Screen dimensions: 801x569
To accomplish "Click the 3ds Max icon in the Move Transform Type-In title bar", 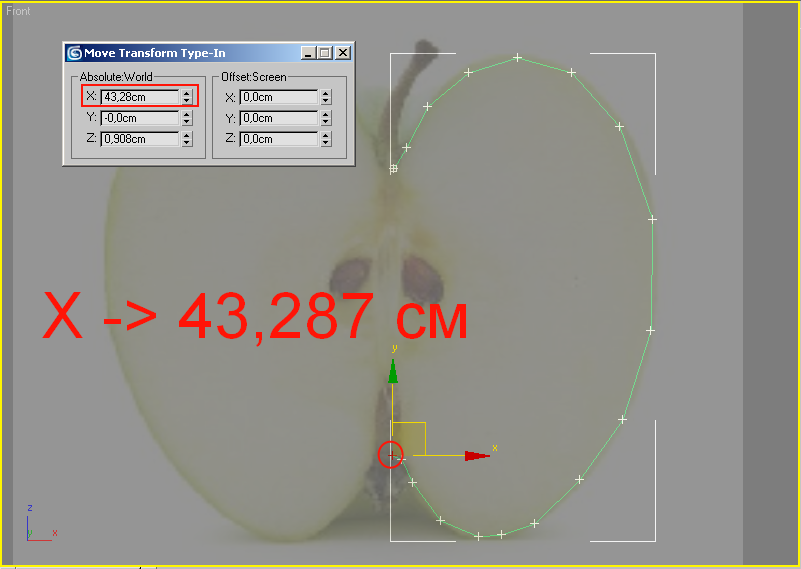I will pyautogui.click(x=75, y=53).
